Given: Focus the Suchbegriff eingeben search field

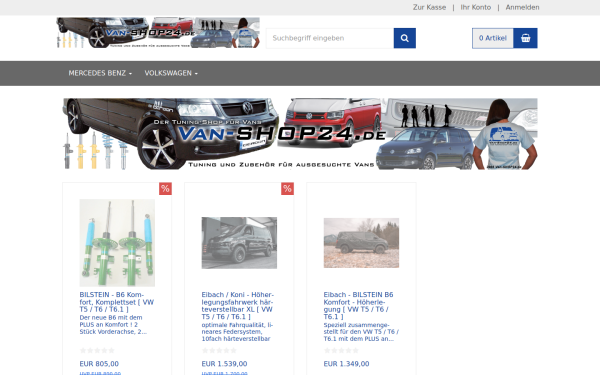Looking at the screenshot, I should pos(330,38).
